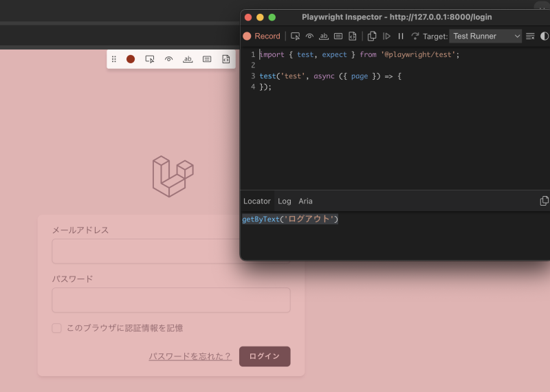Toggle the color theme contrast icon
Image resolution: width=550 pixels, height=392 pixels.
click(x=544, y=36)
